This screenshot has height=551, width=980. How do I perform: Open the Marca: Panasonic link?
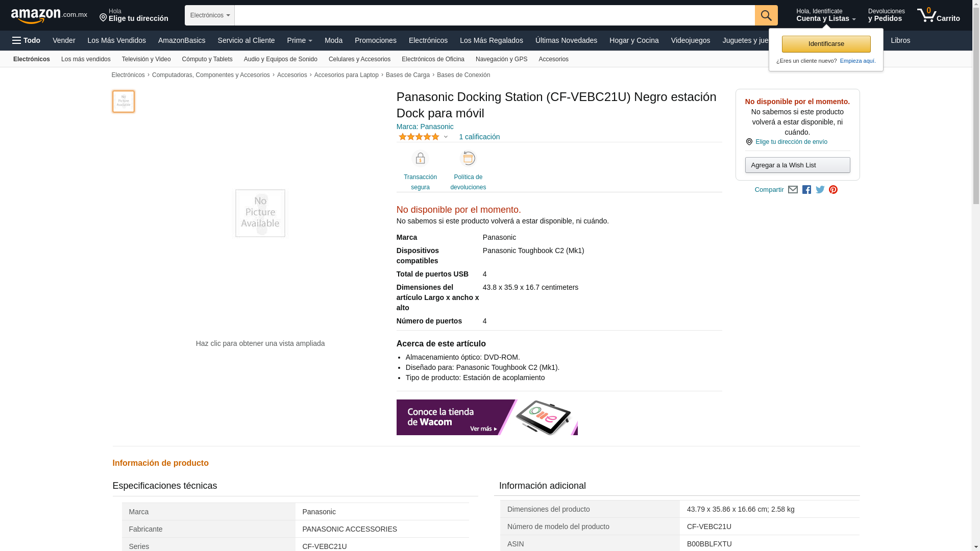click(x=425, y=127)
